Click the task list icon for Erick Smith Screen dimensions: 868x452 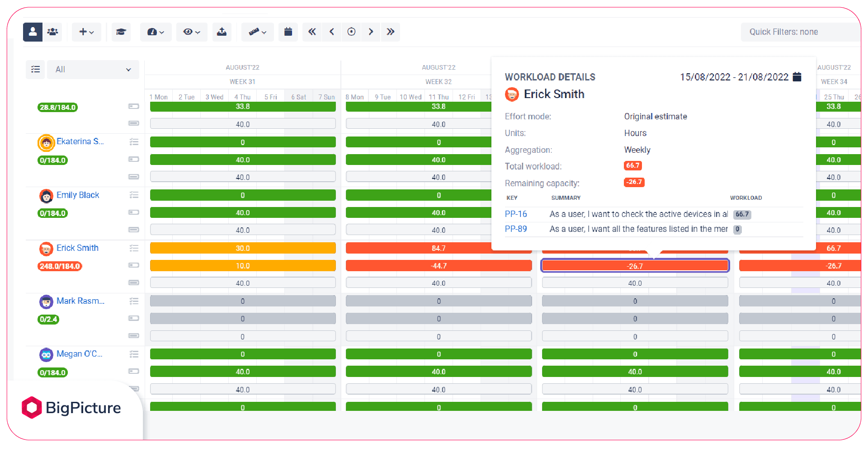(x=134, y=248)
